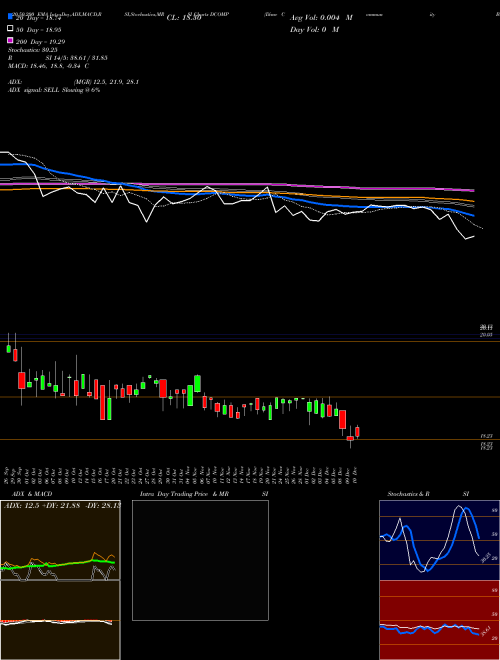Click the red RSI chart panel
Image resolution: width=500 pixels, height=660 pixels.
pos(439,620)
